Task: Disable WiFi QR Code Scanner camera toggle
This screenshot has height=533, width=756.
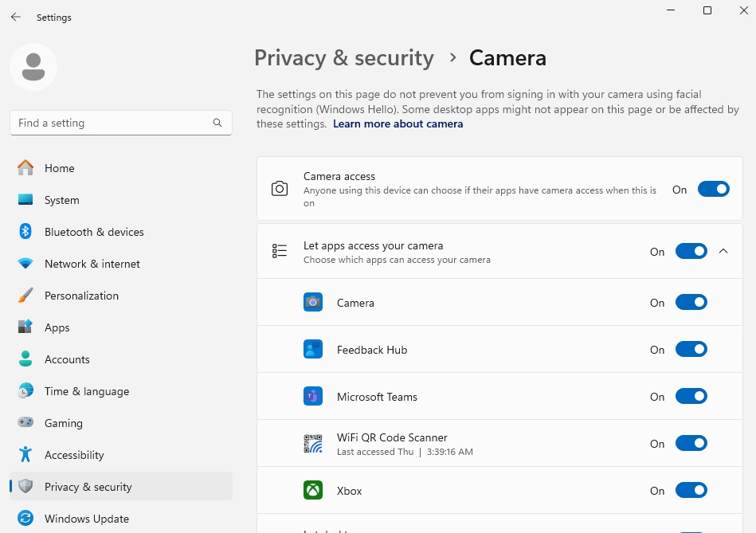Action: [691, 443]
